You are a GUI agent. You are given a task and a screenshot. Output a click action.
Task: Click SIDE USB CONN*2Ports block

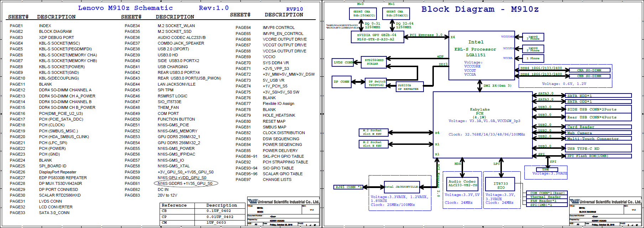click(x=598, y=109)
